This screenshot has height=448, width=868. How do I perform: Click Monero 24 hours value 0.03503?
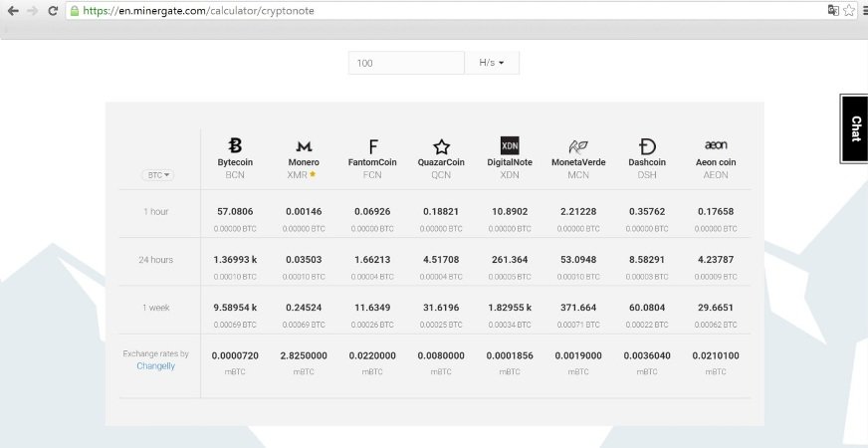coord(304,259)
